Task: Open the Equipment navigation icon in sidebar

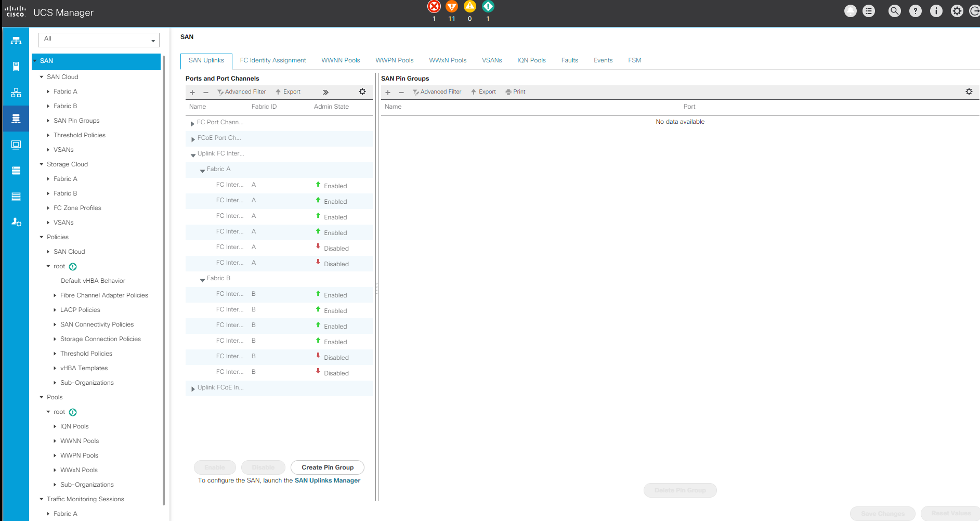Action: 16,41
